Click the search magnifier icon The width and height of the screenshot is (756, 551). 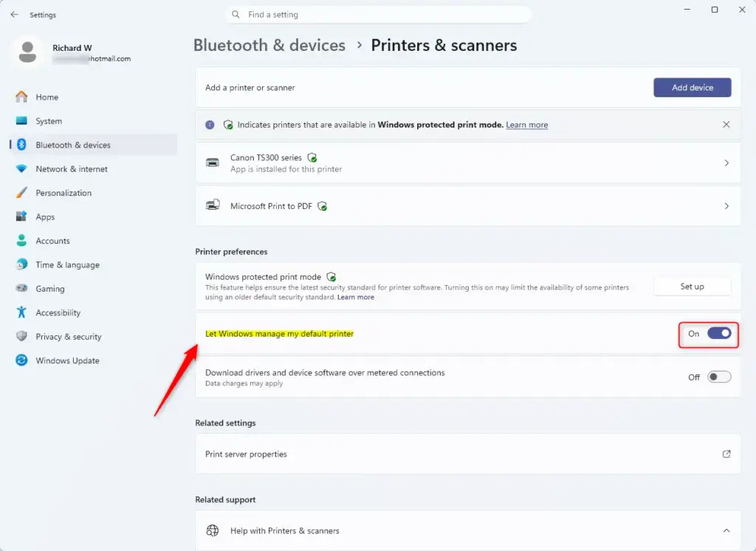(236, 15)
